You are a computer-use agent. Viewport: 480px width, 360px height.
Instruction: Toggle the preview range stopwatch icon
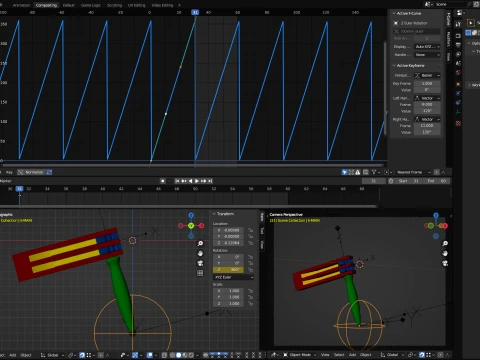click(391, 181)
